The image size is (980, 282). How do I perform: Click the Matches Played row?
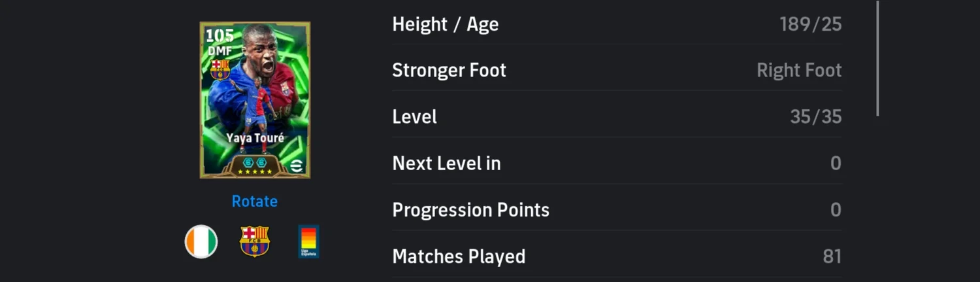(x=616, y=256)
